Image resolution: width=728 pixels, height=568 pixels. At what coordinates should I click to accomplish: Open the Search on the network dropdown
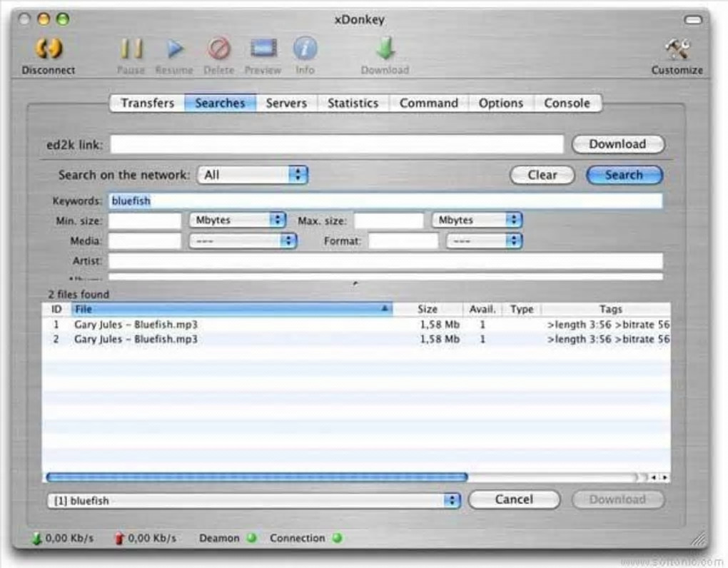tap(252, 175)
